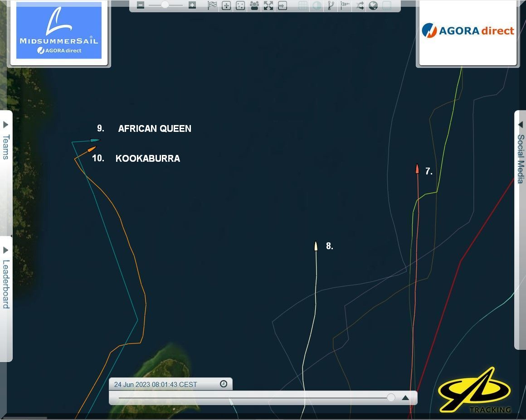526x420 pixels.
Task: Expand the Teams side panel
Action: [6, 140]
